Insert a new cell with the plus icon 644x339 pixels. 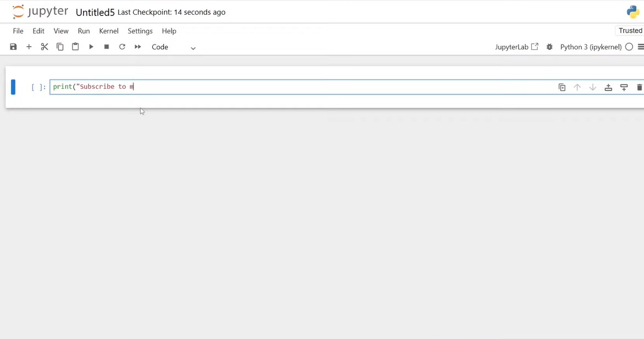tap(29, 47)
